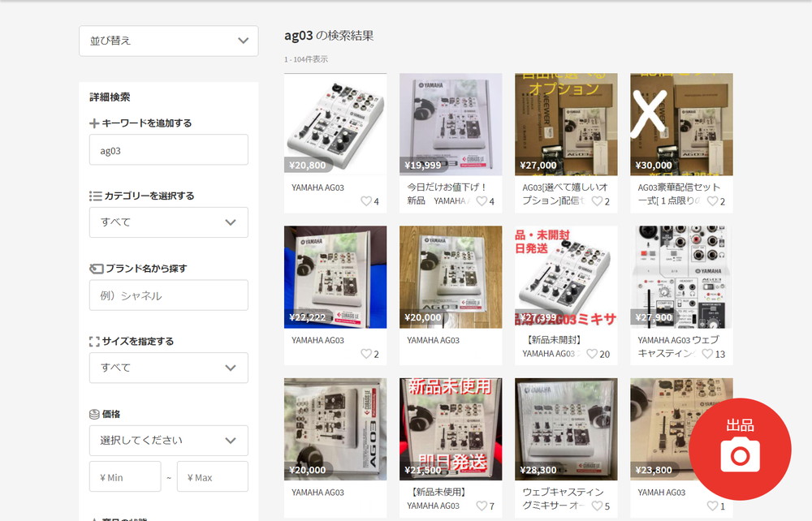Open the ¥20,000 sideways AG03 box thumbnail
The image size is (812, 521).
click(335, 429)
